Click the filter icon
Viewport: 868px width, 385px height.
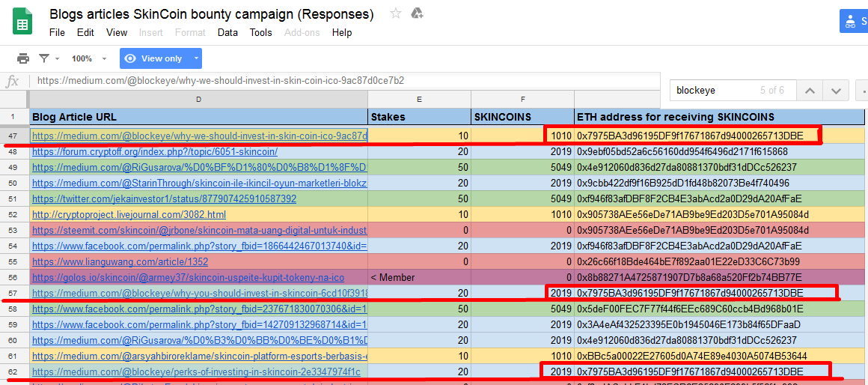pyautogui.click(x=45, y=58)
